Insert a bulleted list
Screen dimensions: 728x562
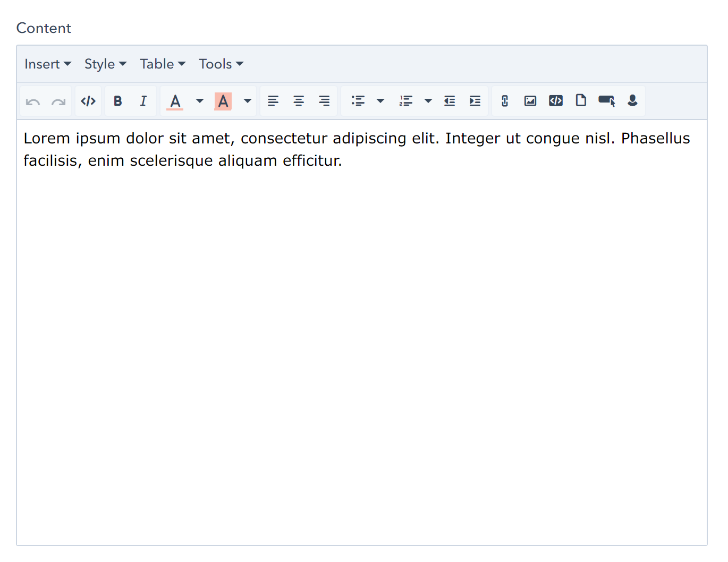358,101
